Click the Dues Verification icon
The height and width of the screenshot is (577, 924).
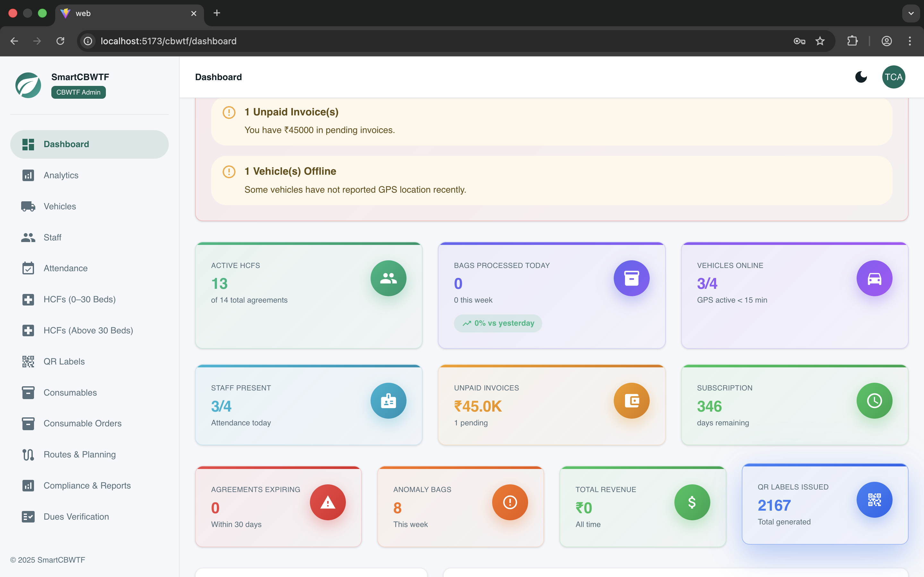click(x=28, y=516)
